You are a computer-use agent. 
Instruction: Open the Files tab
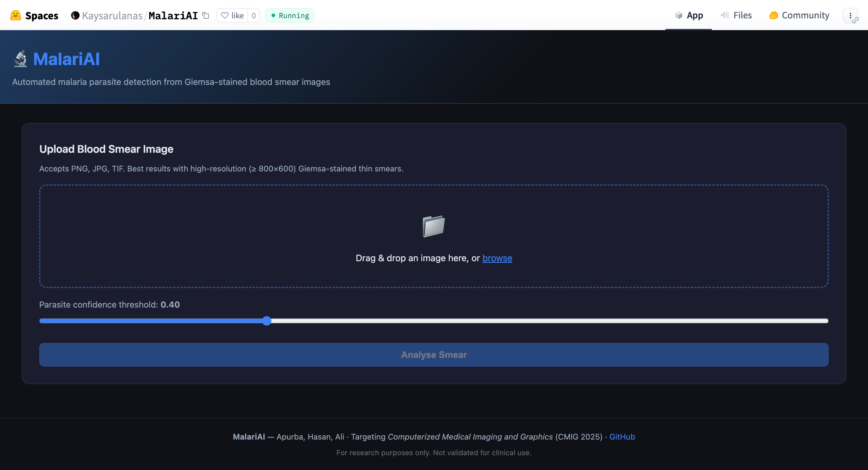tap(736, 15)
